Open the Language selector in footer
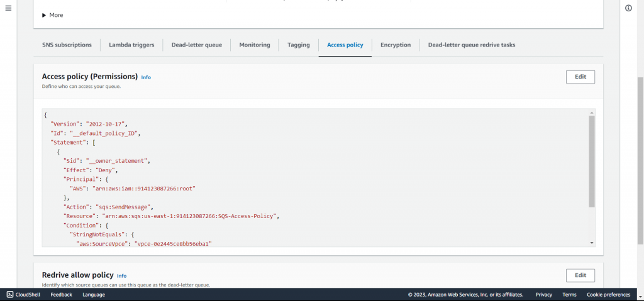Image resolution: width=644 pixels, height=301 pixels. click(94, 294)
